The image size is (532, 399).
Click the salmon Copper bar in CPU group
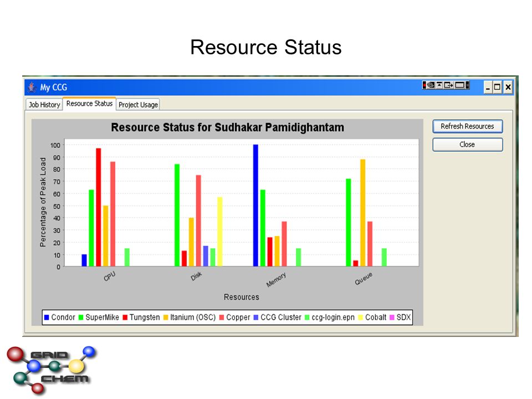[112, 214]
